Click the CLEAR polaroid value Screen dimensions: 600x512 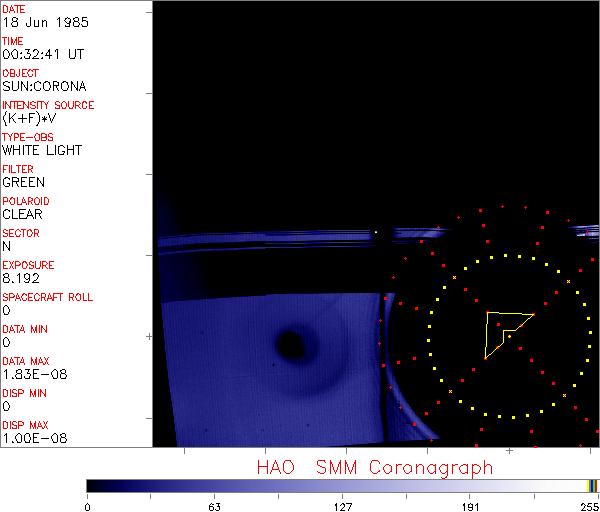pos(22,214)
